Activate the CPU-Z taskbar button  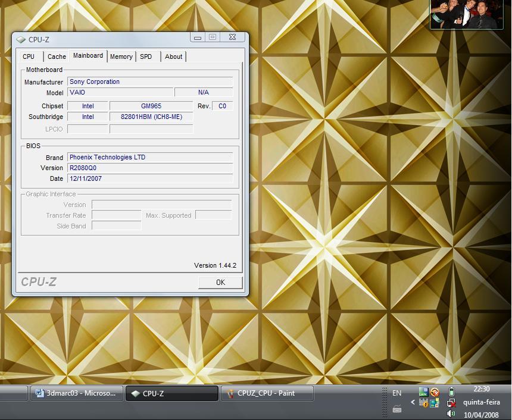click(x=172, y=393)
